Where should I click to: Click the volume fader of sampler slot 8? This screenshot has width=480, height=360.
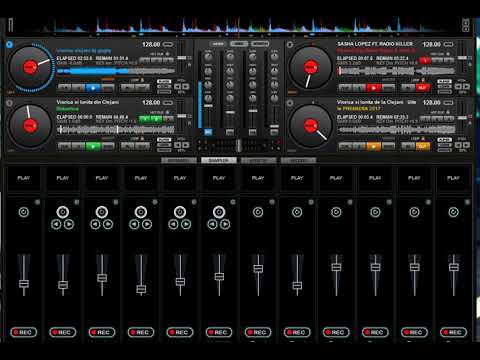point(297,285)
